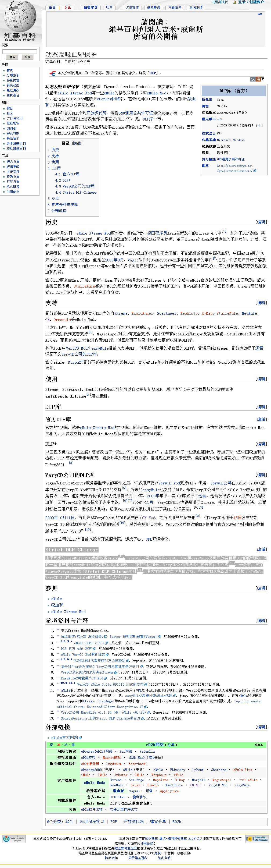Click the IPFilter link in the navbox
Image resolution: width=271 pixels, height=868 pixels.
(118, 797)
